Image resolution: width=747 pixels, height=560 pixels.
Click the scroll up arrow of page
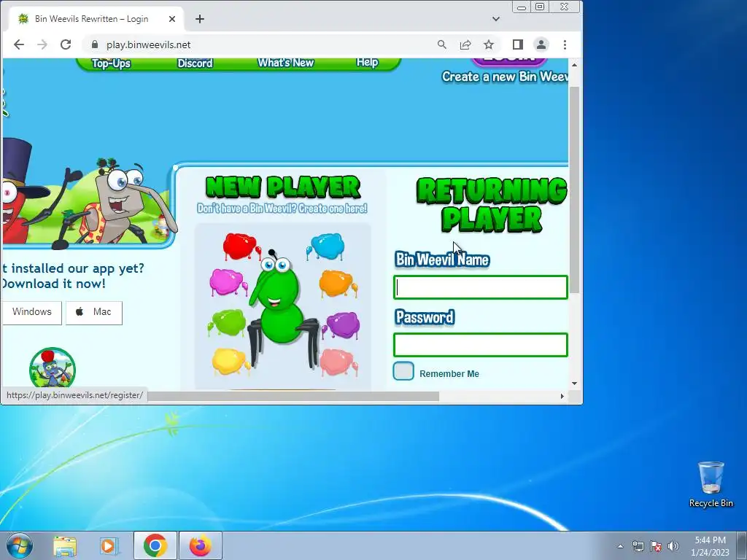coord(575,65)
